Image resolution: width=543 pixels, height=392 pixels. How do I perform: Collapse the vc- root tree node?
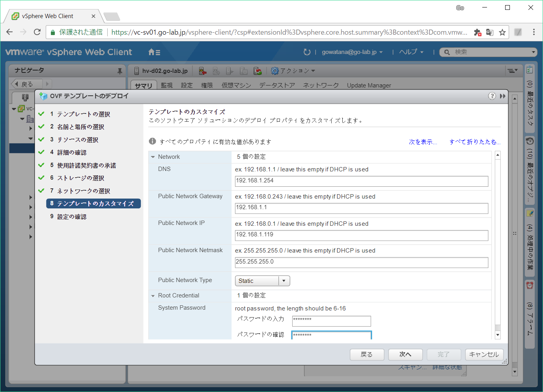pos(14,109)
